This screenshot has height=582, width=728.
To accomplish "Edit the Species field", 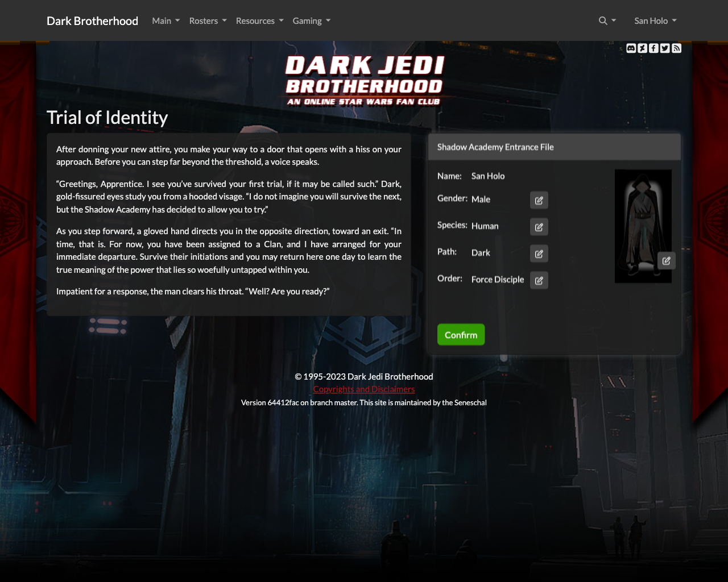I will [539, 227].
